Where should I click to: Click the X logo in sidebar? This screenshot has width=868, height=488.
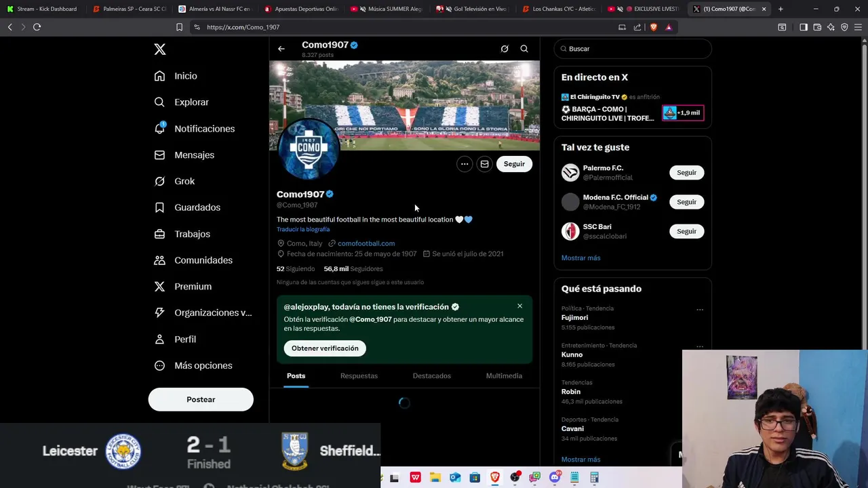coord(159,49)
